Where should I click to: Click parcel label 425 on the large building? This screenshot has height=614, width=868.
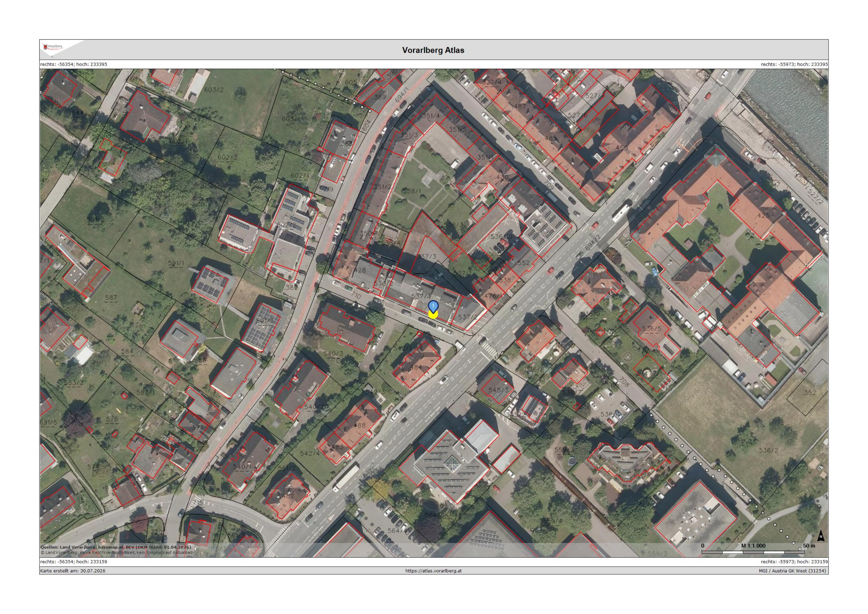coord(763,215)
